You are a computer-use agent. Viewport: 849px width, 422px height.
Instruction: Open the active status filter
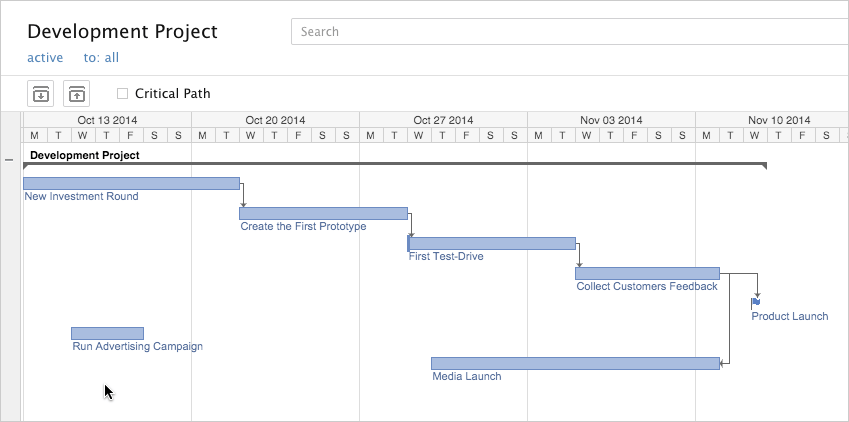coord(45,57)
